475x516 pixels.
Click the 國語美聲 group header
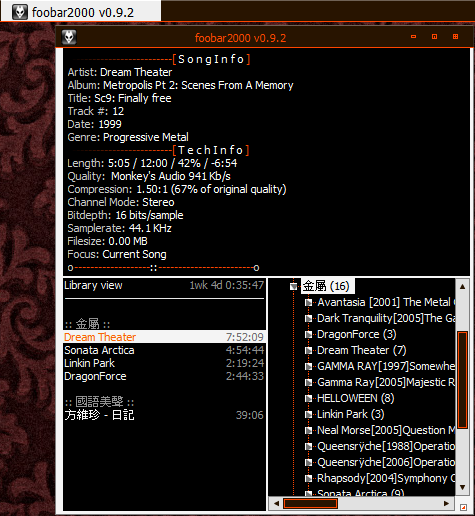[x=99, y=402]
